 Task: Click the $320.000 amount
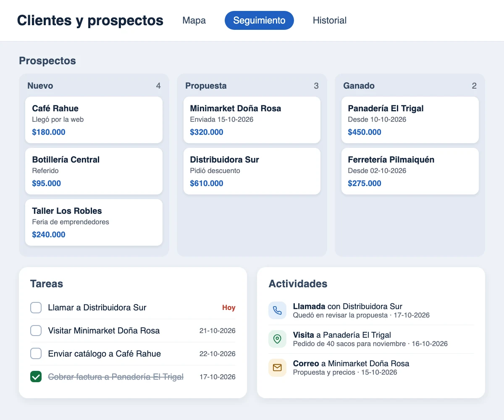[207, 132]
